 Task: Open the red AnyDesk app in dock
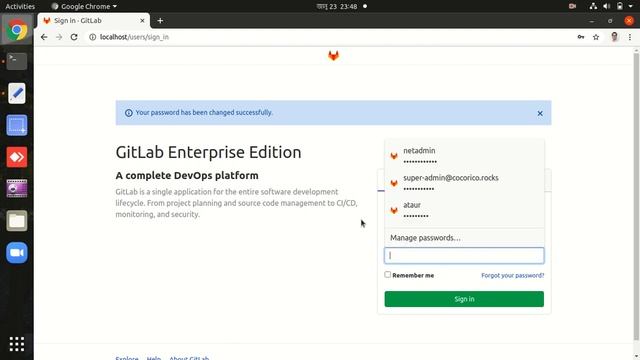tap(17, 157)
